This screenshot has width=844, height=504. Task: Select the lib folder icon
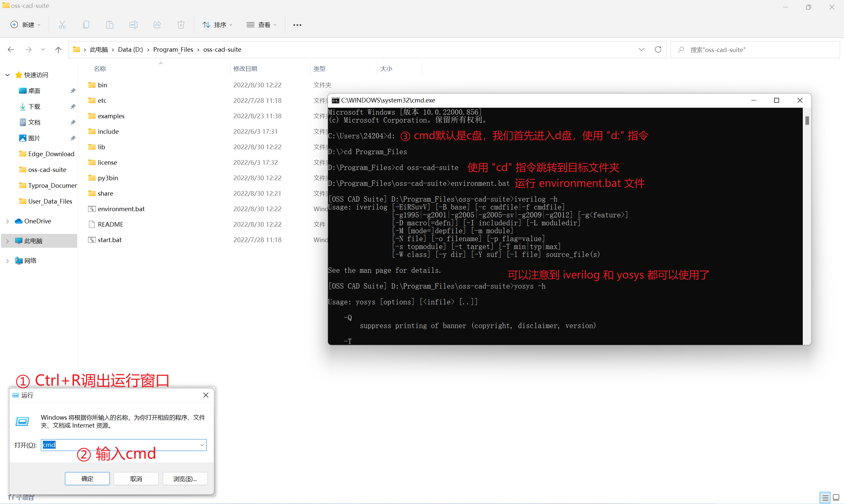[x=92, y=146]
